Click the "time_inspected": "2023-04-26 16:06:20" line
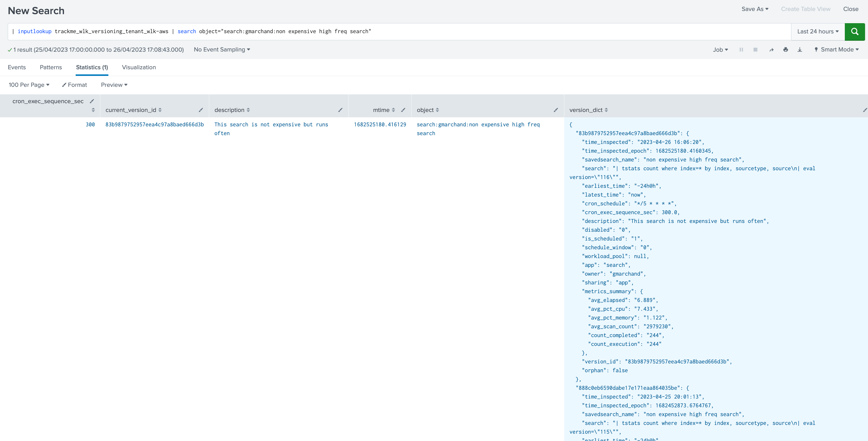 point(643,142)
